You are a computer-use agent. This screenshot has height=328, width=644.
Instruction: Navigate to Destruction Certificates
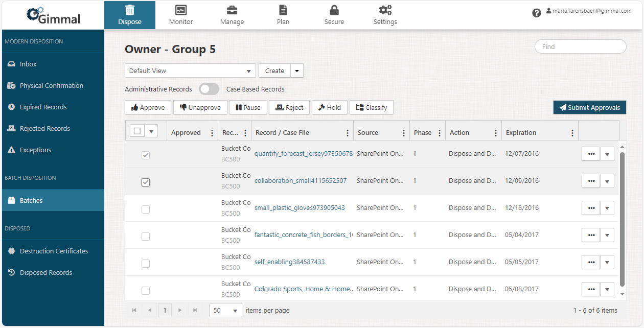tap(54, 251)
